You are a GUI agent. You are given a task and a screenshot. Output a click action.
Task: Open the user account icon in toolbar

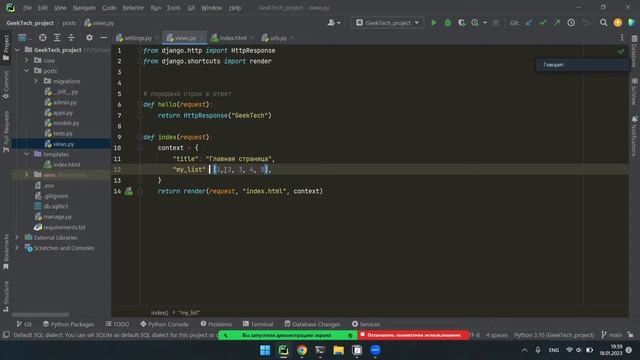618,23
